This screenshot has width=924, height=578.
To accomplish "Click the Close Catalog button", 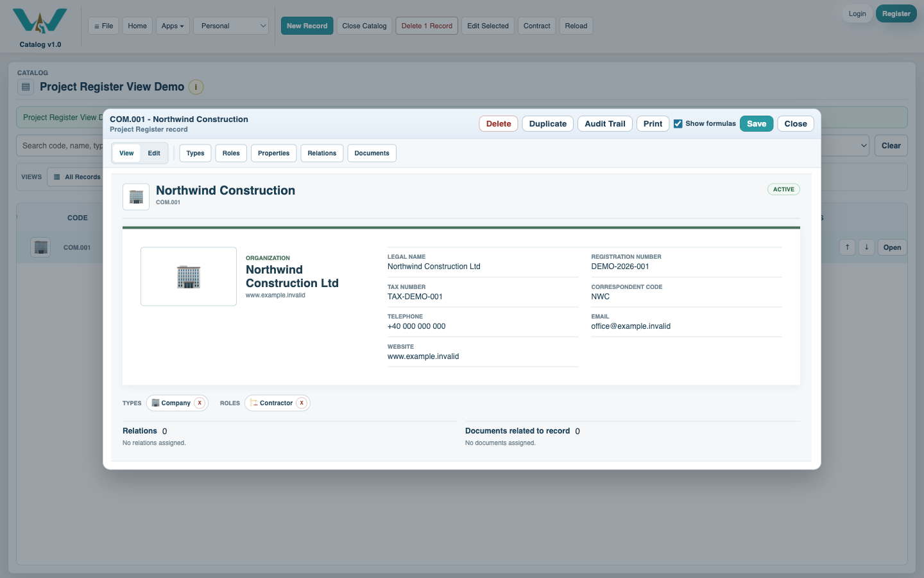I will pos(364,26).
